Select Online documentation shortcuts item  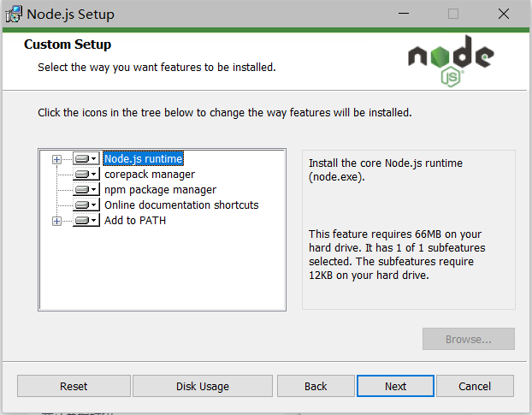pos(181,205)
